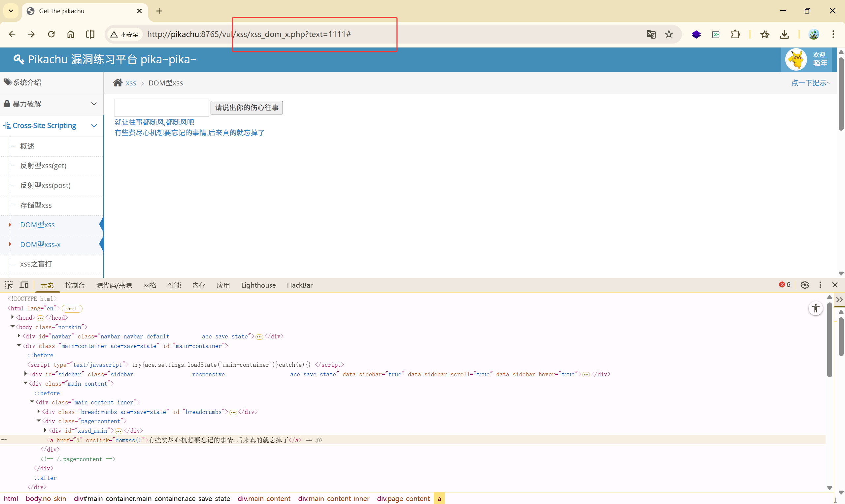Bookmark page with star icon

[x=669, y=34]
